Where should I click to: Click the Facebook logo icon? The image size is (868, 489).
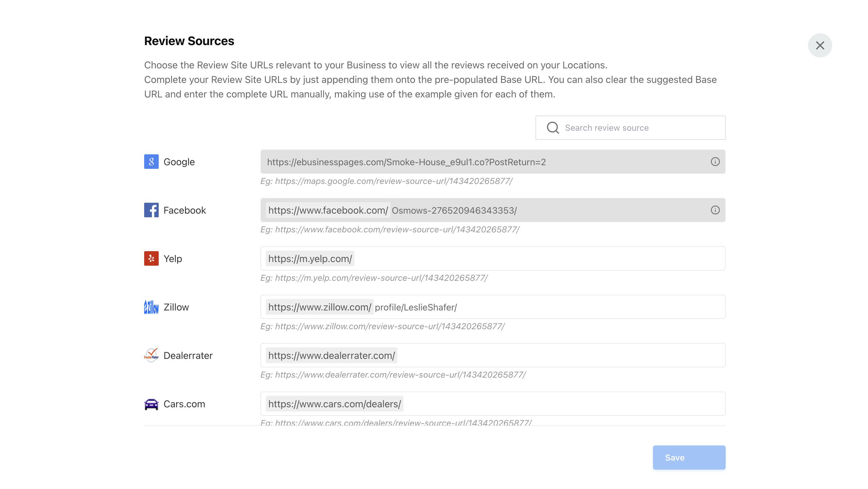(x=151, y=210)
